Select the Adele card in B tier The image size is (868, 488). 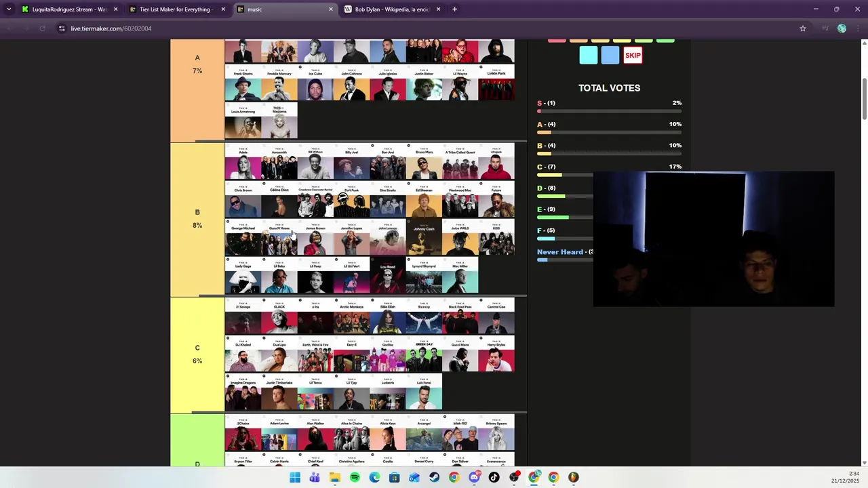click(243, 163)
